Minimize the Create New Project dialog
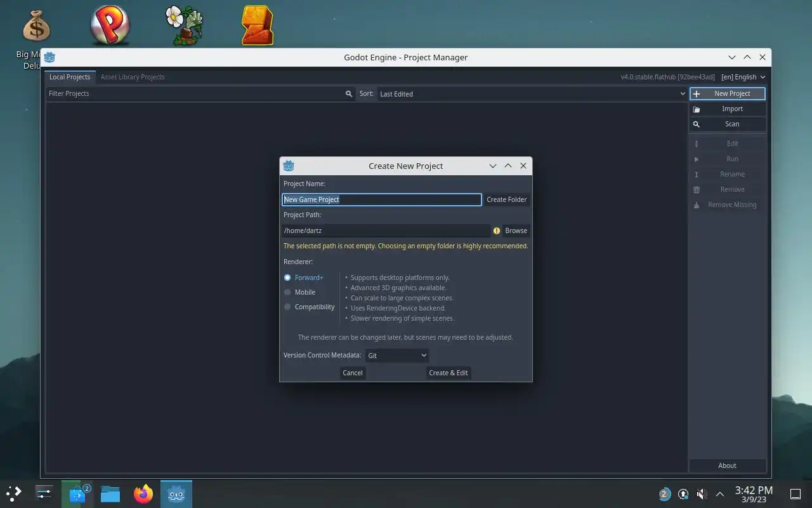The height and width of the screenshot is (508, 812). [493, 166]
